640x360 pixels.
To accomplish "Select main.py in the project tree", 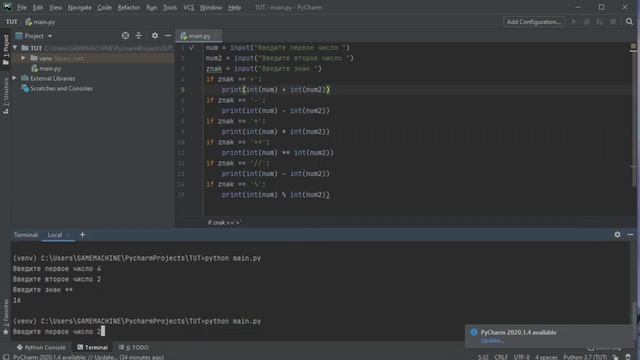I will click(x=50, y=69).
